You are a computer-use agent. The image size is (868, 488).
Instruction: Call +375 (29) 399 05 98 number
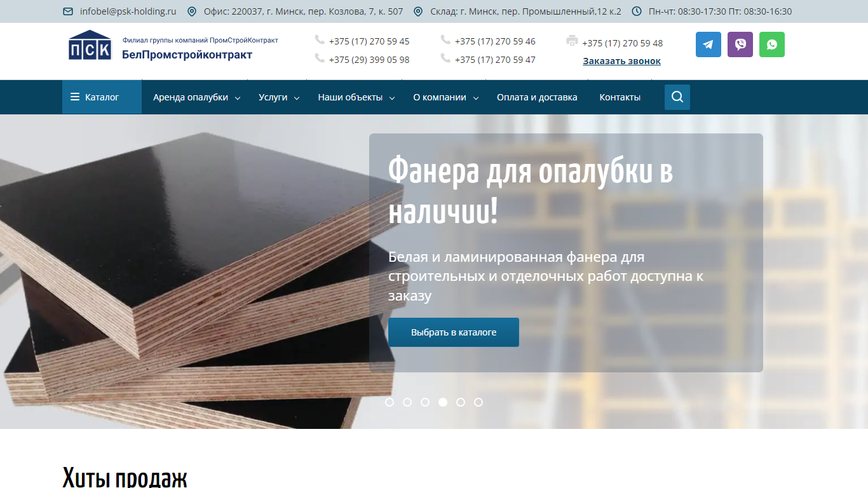(369, 60)
